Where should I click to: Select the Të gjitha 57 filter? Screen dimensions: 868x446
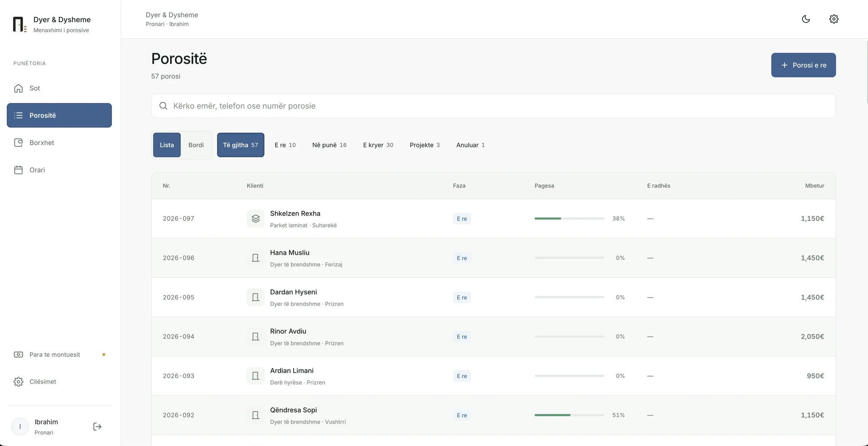tap(240, 145)
